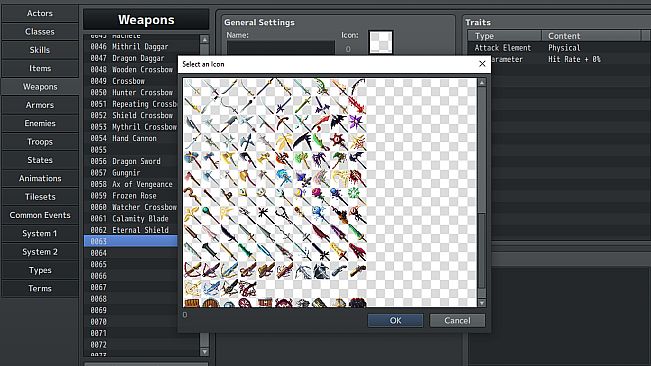Screen dimensions: 651x366
Task: Confirm icon selection with OK
Action: click(395, 320)
